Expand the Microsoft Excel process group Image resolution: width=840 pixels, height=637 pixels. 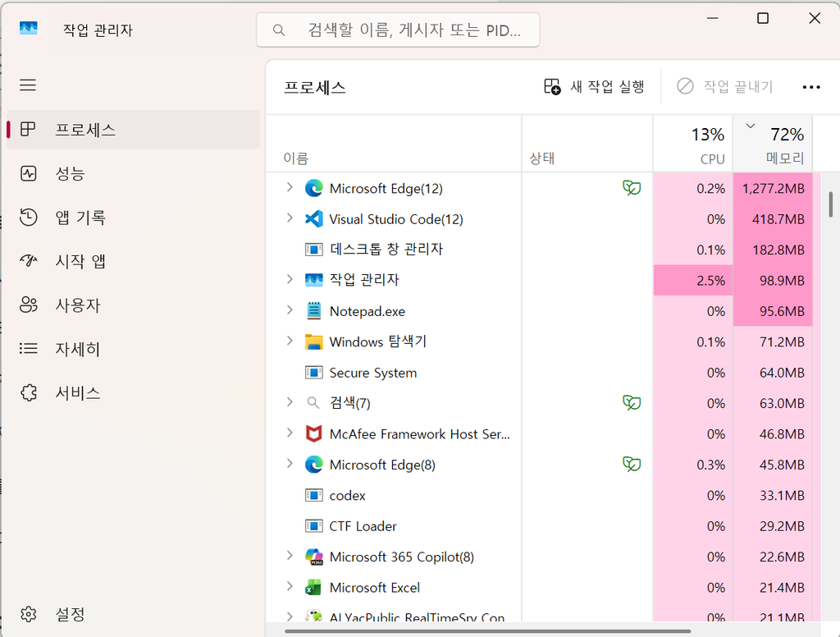coord(290,586)
